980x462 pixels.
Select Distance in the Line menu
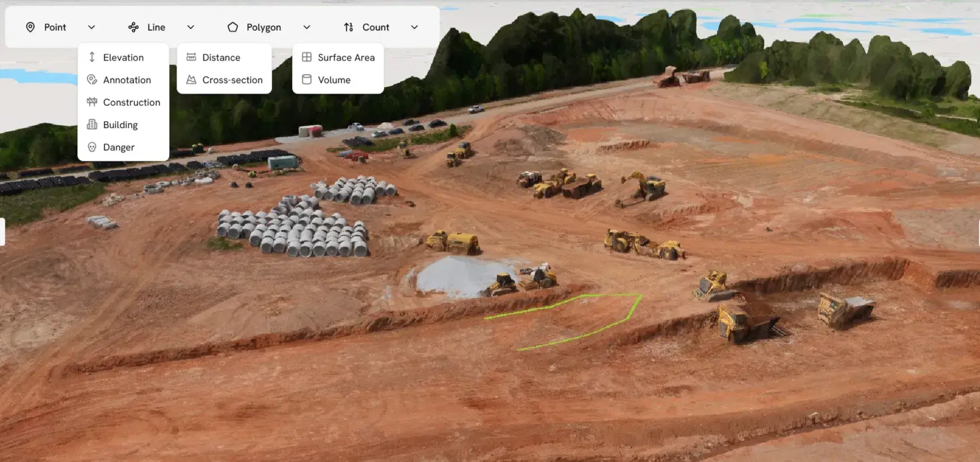[x=221, y=57]
